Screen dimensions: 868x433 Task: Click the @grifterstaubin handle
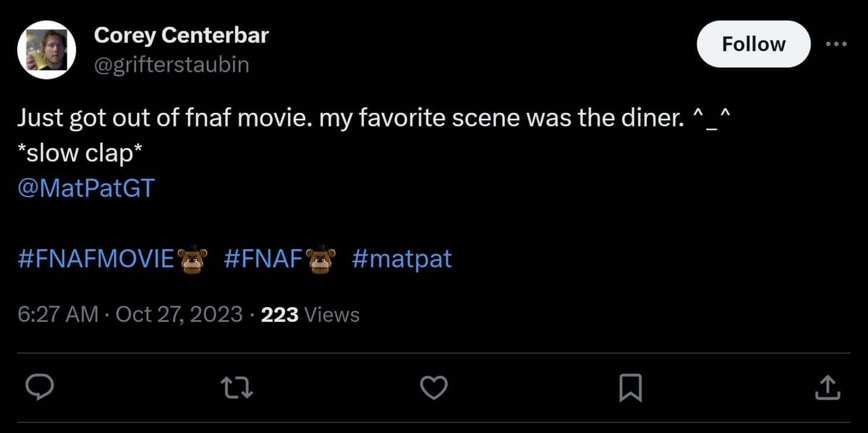click(171, 64)
